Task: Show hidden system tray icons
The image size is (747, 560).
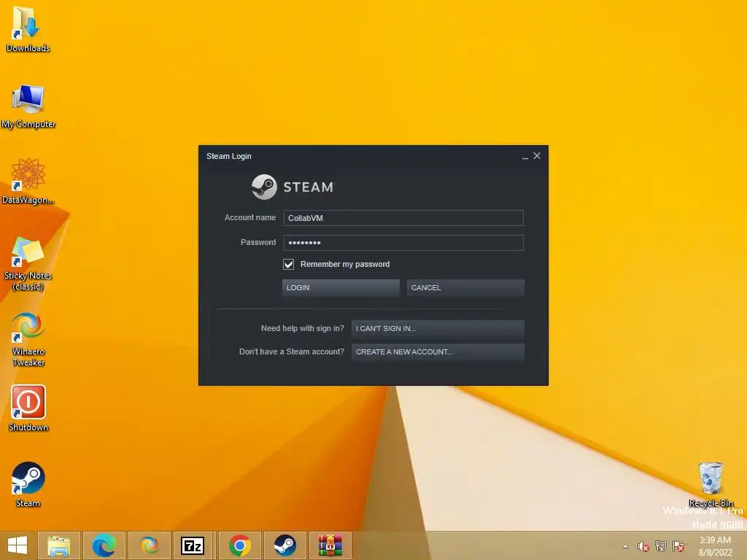Action: pos(625,546)
